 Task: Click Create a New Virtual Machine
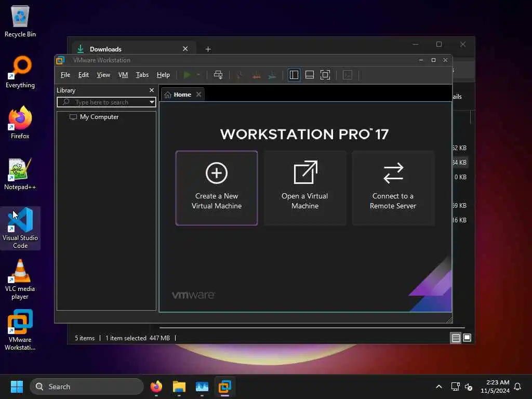click(x=217, y=188)
